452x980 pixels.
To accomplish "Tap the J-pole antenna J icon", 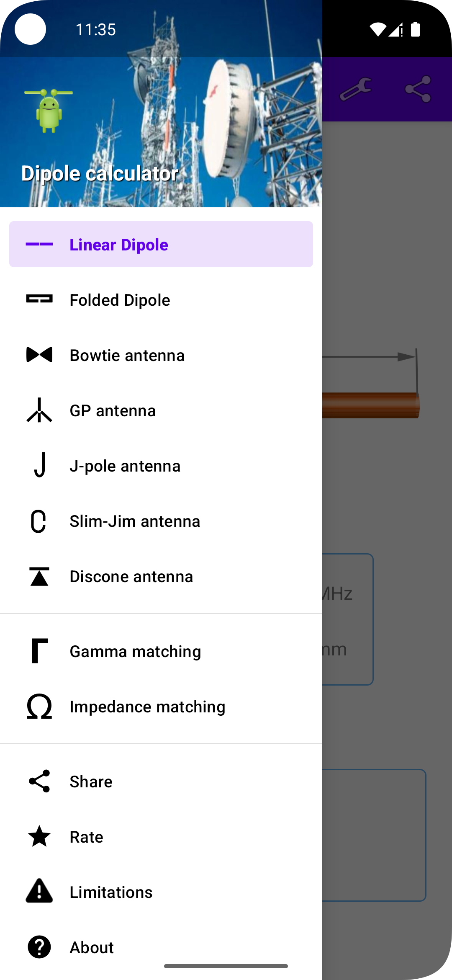I will [x=39, y=465].
